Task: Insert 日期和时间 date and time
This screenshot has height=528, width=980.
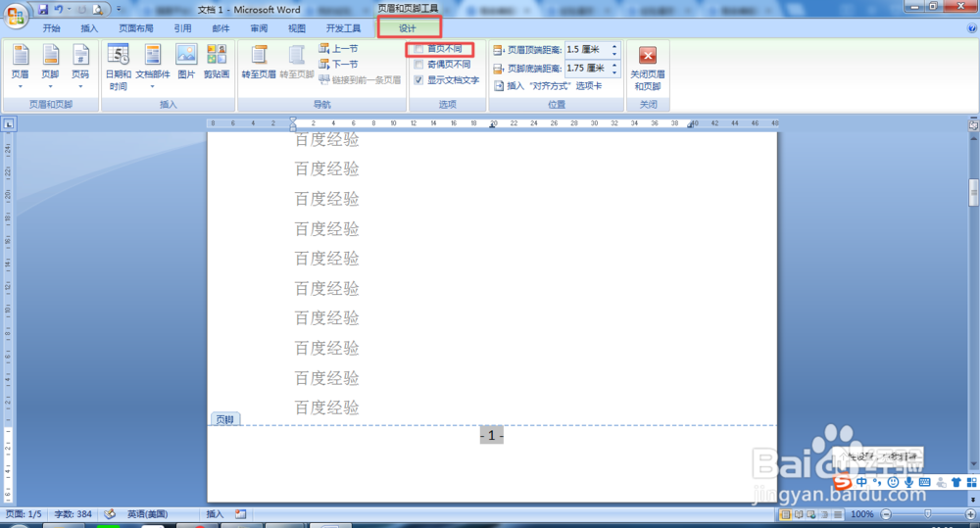Action: (119, 68)
